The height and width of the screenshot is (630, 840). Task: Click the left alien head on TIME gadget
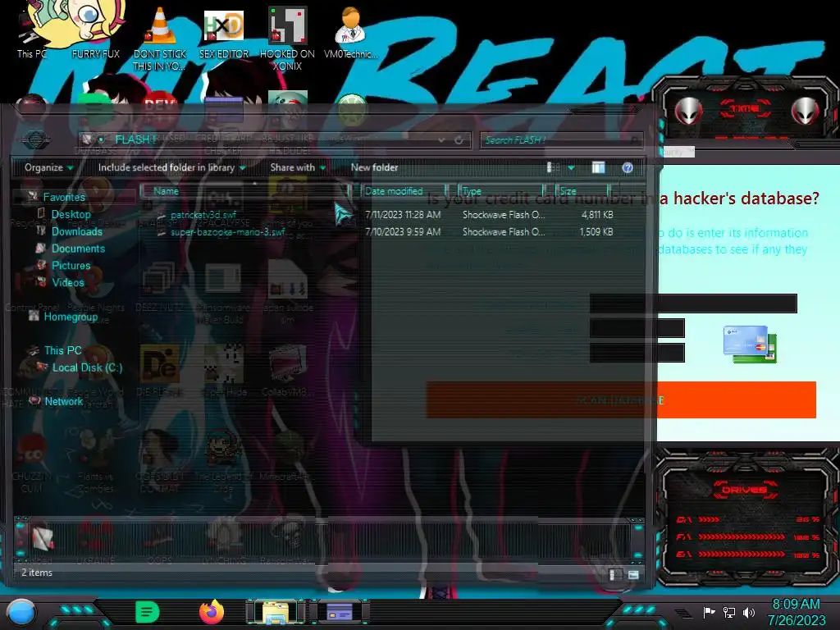coord(688,111)
